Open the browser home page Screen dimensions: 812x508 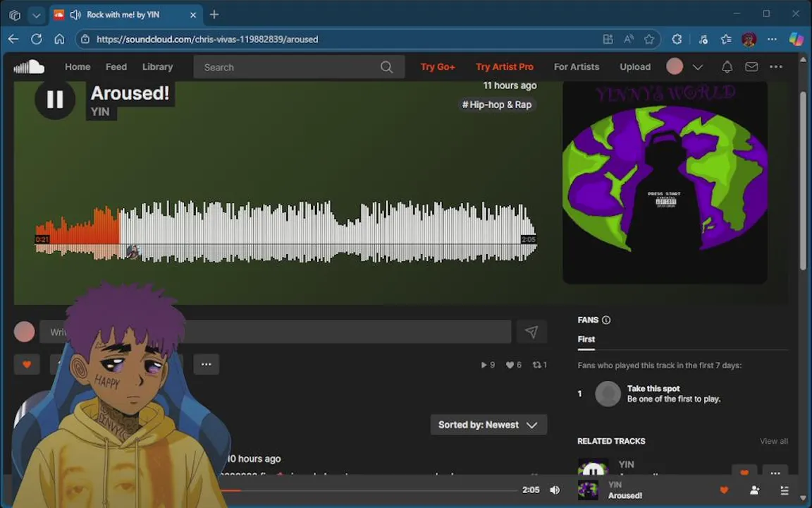pyautogui.click(x=59, y=39)
